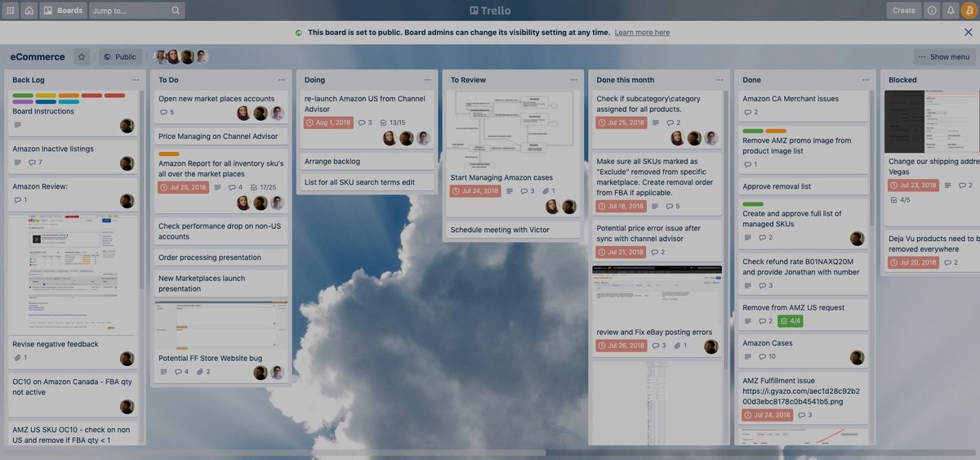Open the Boards dropdown in header
Screen dimensions: 980x460
click(x=63, y=11)
